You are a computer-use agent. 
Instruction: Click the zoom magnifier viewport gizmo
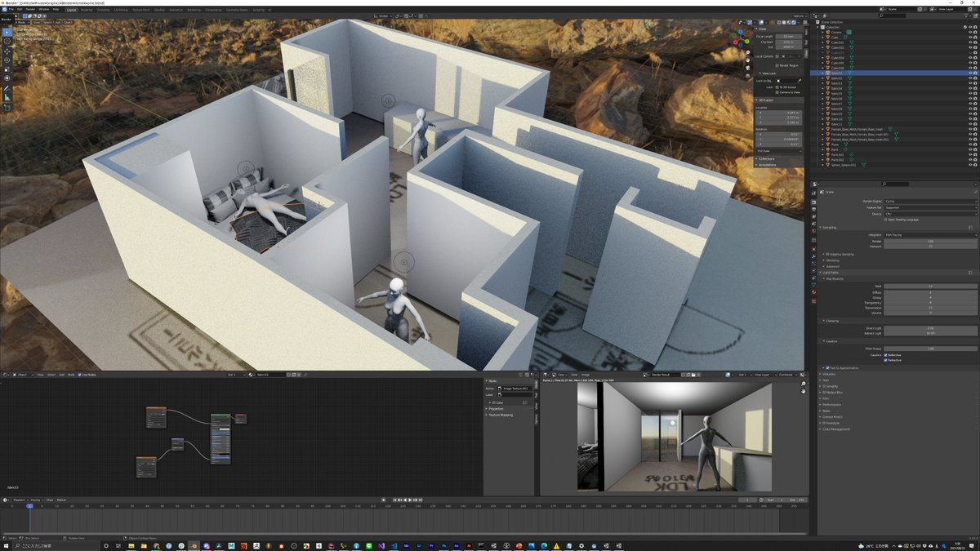[748, 52]
